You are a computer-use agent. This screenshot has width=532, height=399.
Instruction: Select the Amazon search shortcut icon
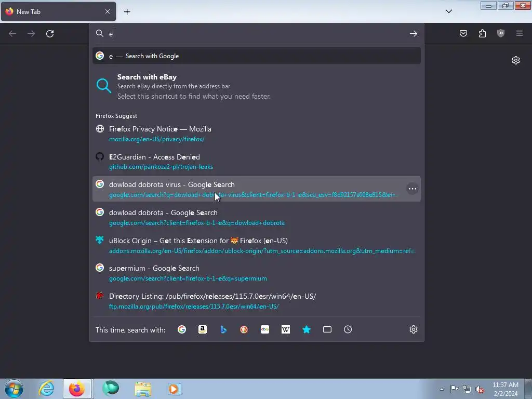click(203, 329)
